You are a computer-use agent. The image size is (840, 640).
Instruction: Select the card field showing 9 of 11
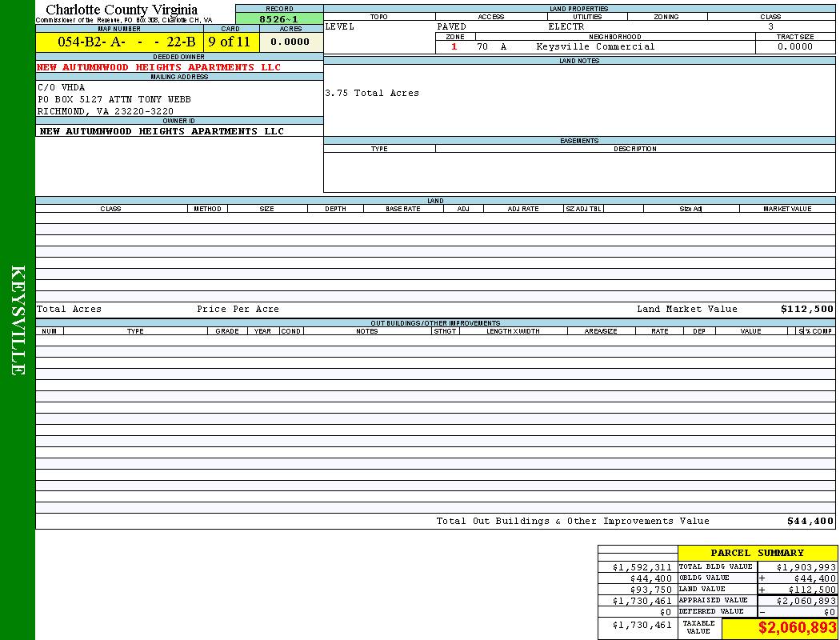(x=229, y=42)
